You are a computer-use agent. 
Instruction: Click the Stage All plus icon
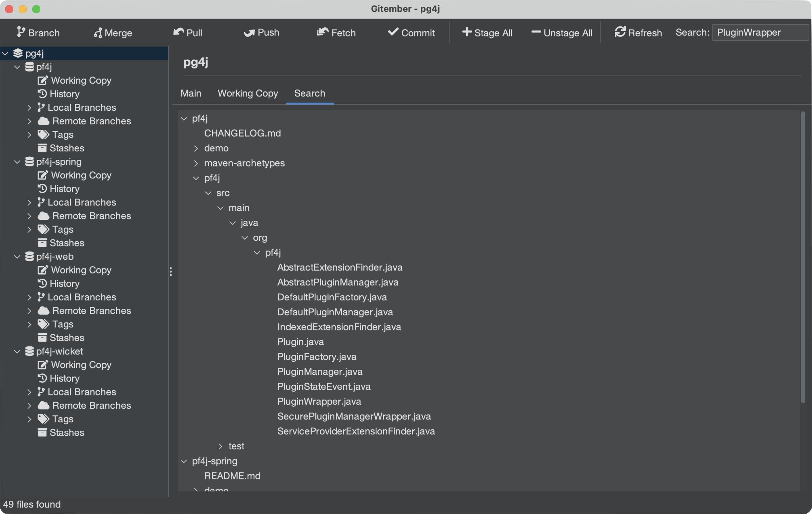point(467,32)
